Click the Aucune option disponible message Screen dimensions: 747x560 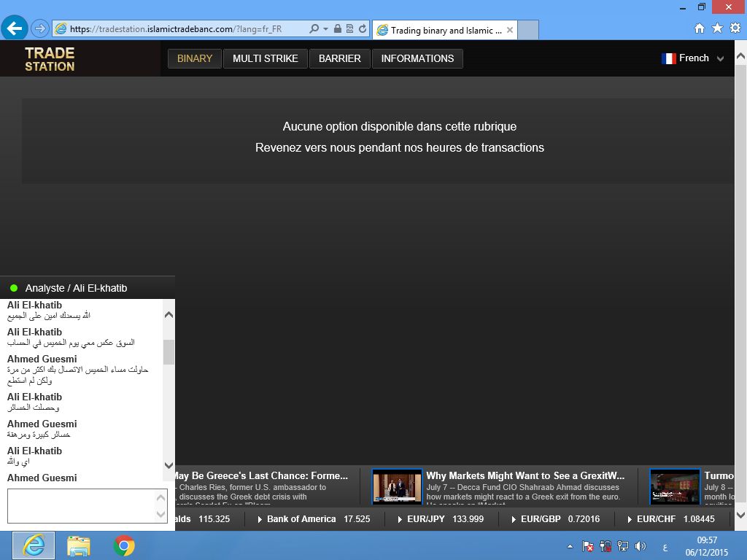coord(399,127)
